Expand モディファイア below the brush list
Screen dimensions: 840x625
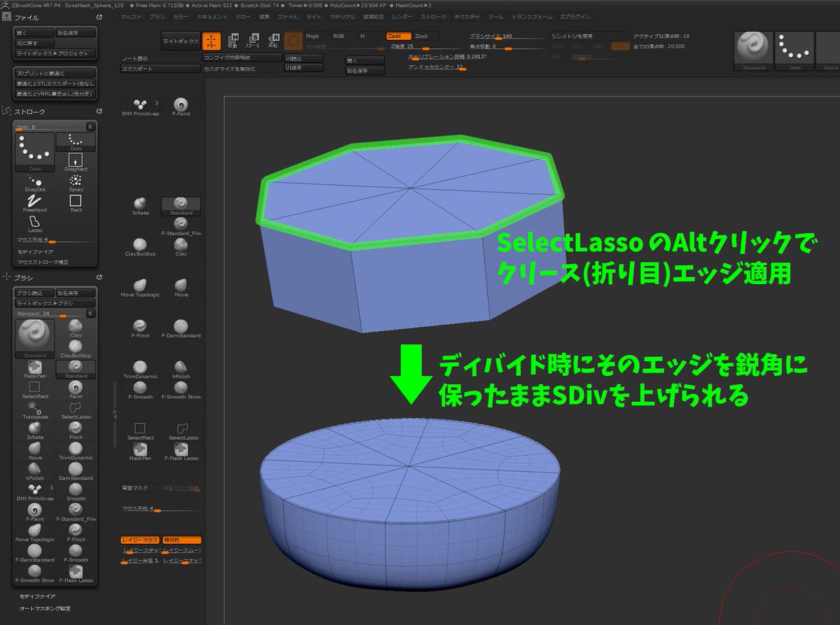point(37,596)
